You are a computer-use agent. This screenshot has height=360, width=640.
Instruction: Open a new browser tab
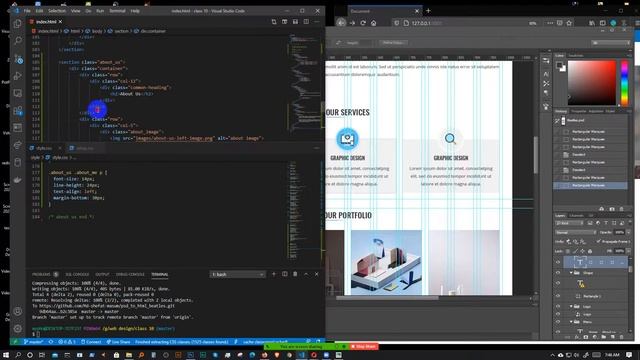428,11
